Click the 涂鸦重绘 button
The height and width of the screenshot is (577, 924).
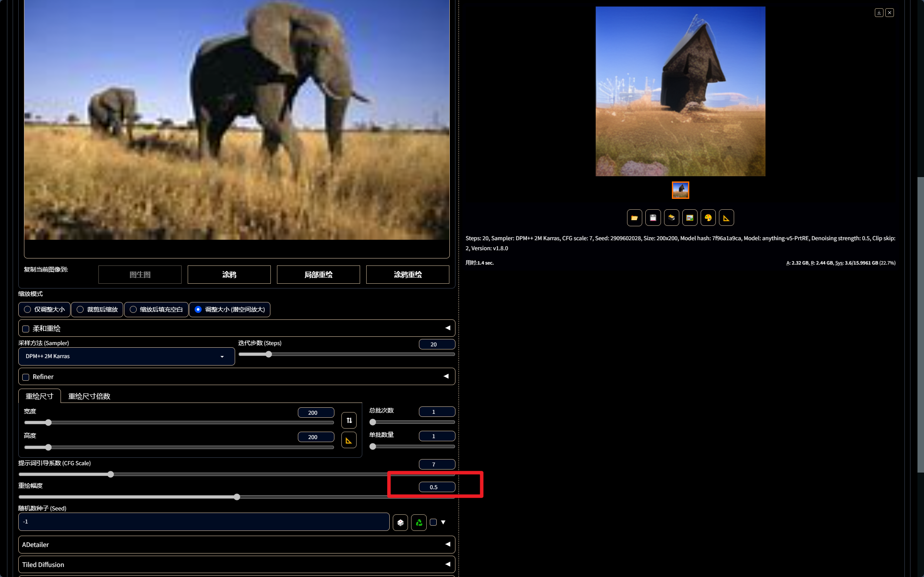tap(408, 275)
